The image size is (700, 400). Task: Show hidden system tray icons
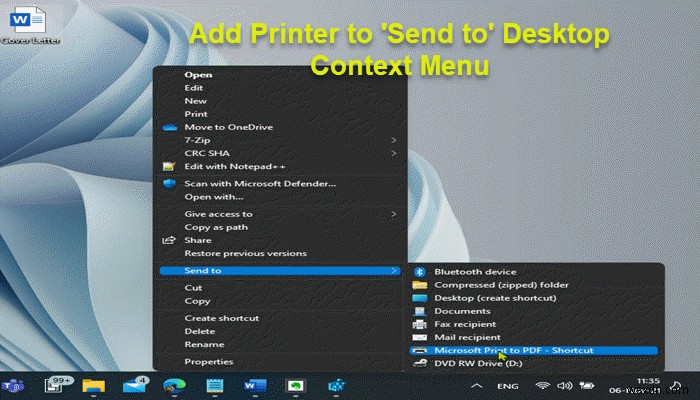[476, 386]
